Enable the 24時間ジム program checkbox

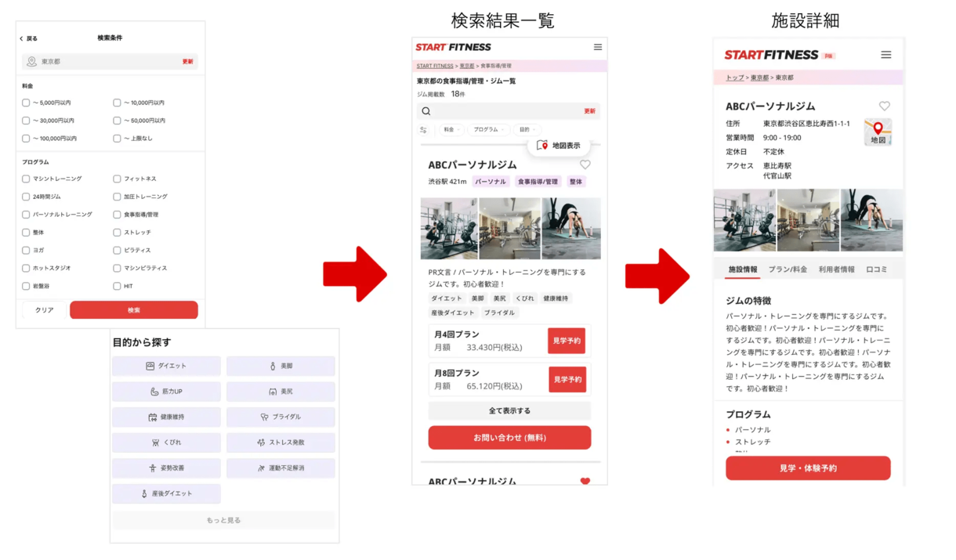pos(26,197)
